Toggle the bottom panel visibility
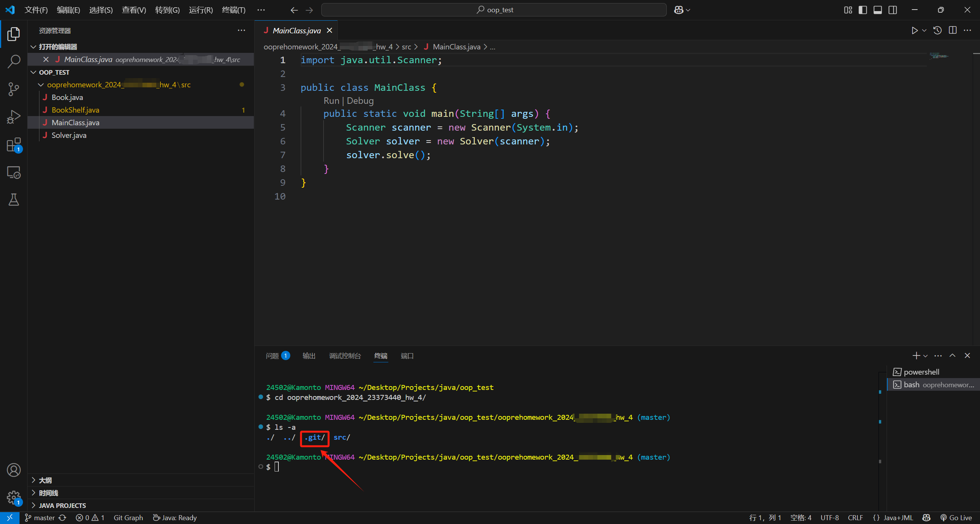The image size is (980, 524). pos(878,10)
